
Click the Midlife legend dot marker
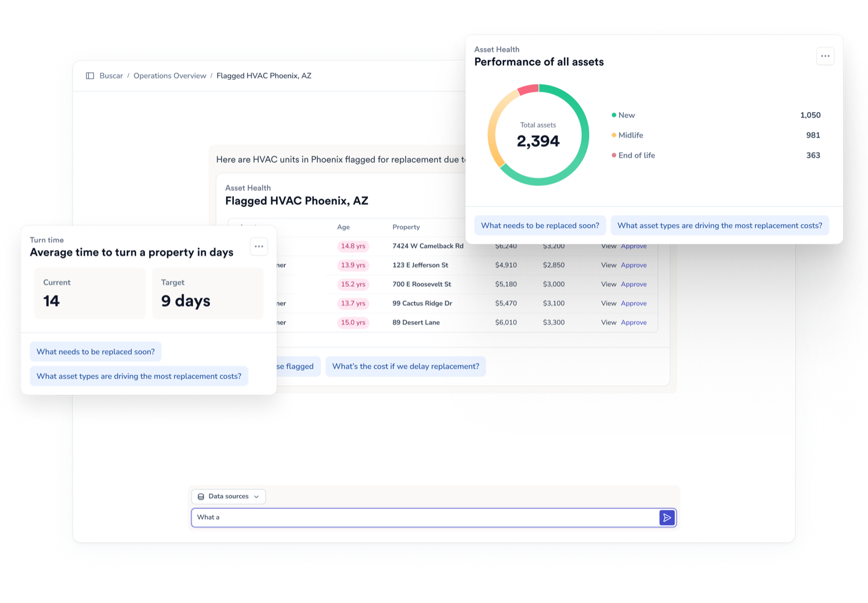click(x=615, y=135)
